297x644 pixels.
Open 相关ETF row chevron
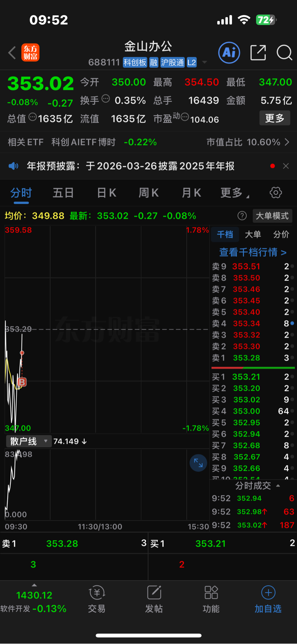coord(287,142)
